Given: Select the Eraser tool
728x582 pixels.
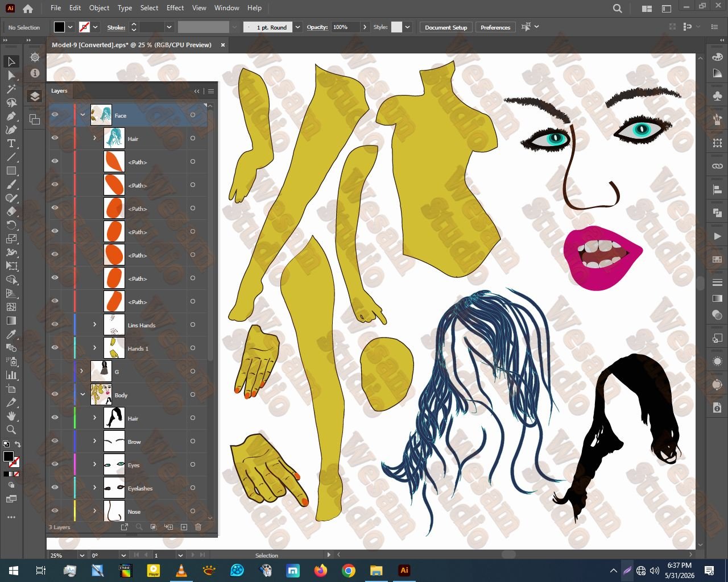Looking at the screenshot, I should (11, 211).
